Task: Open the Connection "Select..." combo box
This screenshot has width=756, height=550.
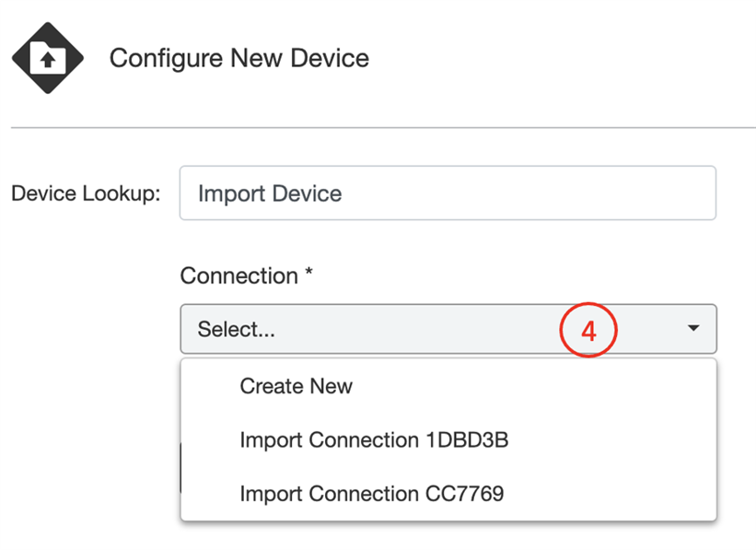Action: [x=368, y=329]
